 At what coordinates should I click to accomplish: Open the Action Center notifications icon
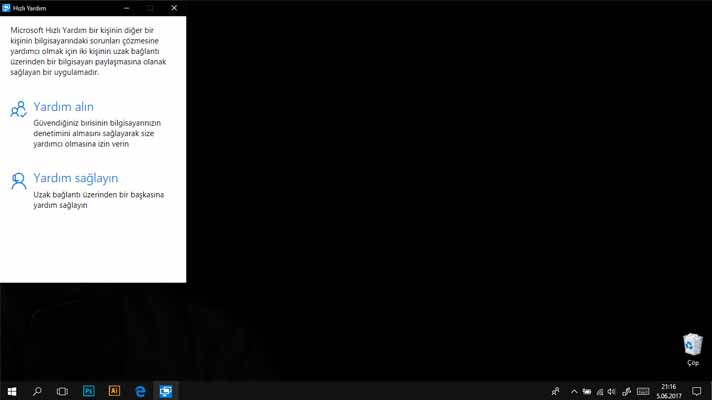697,391
